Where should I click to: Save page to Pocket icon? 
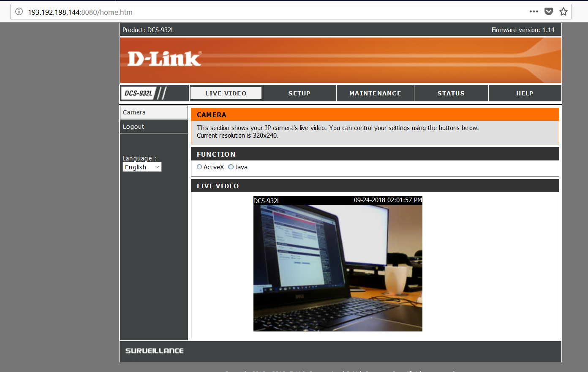(549, 11)
